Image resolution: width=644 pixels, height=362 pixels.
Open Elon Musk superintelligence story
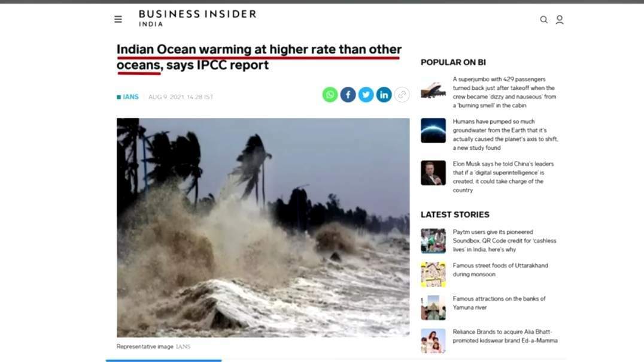pyautogui.click(x=503, y=177)
